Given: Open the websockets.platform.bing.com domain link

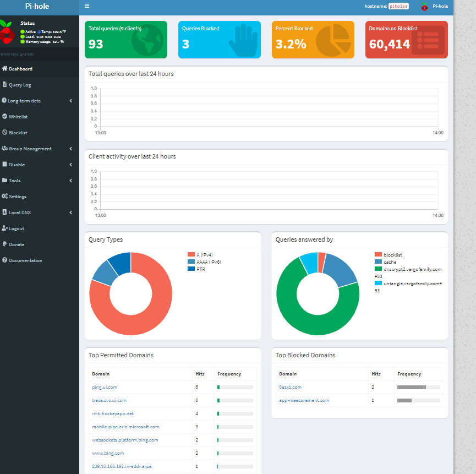Looking at the screenshot, I should click(x=125, y=440).
